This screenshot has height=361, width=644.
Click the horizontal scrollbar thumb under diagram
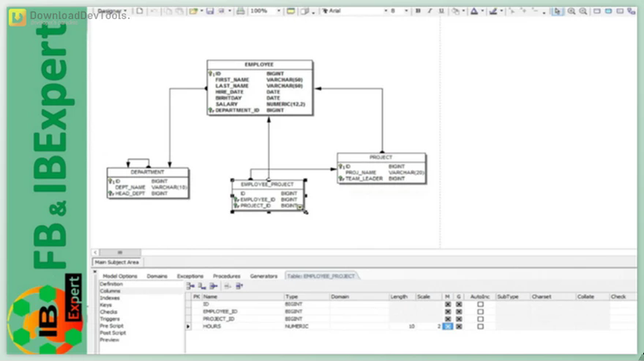(120, 253)
